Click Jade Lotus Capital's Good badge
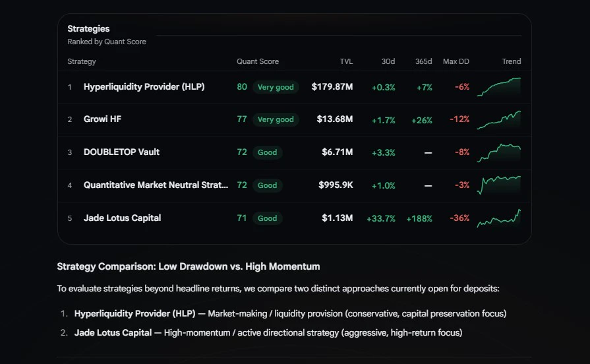 point(267,218)
